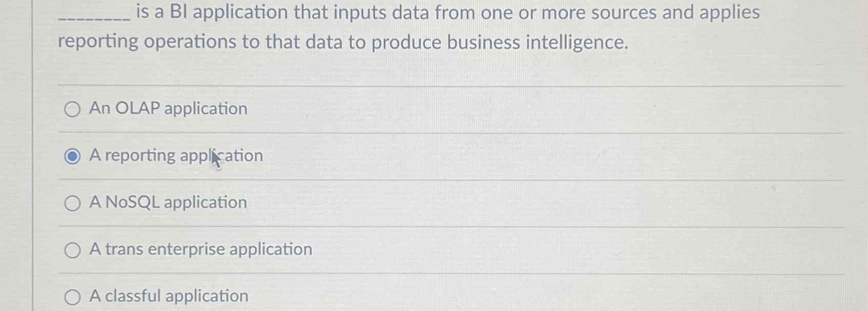Select the NoSQL application radio button
Image resolution: width=868 pixels, height=311 pixels.
click(72, 202)
